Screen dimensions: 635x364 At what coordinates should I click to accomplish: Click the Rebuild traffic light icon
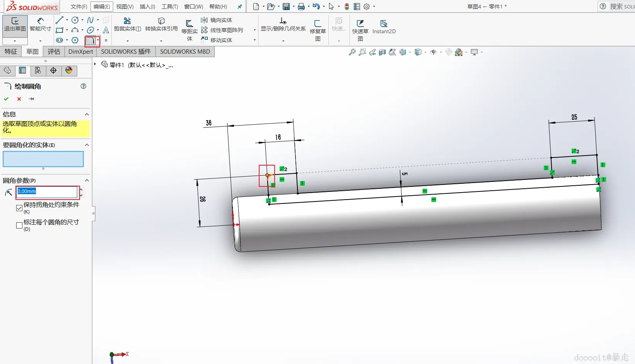coord(347,7)
